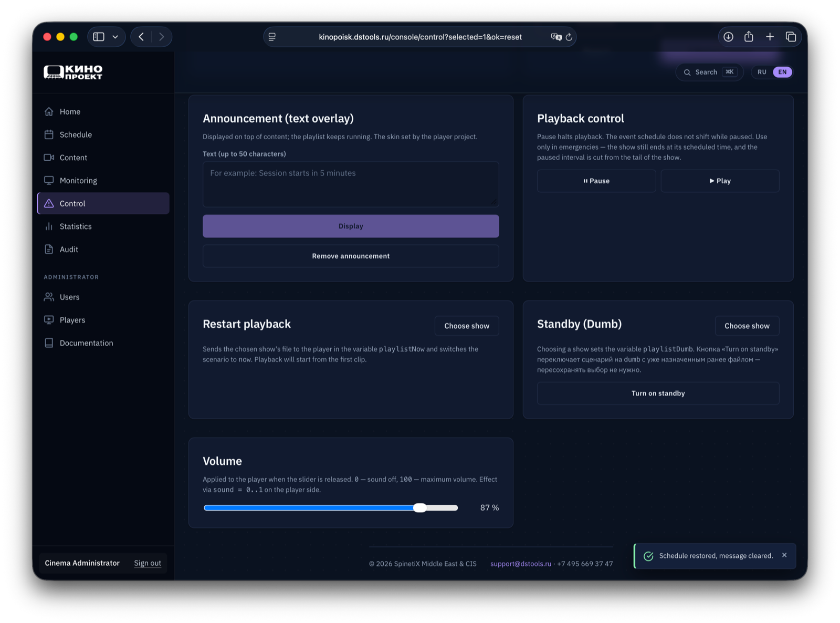
Task: Switch interface language to EN
Action: click(782, 72)
